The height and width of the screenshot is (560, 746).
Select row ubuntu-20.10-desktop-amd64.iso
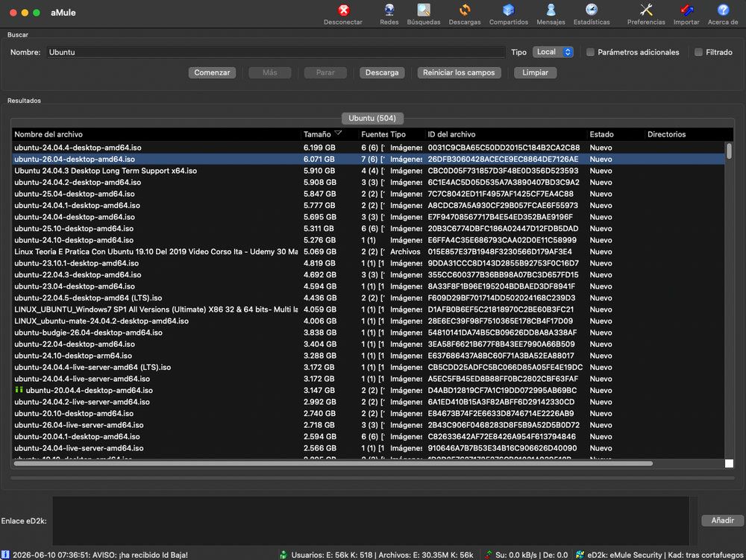point(369,414)
